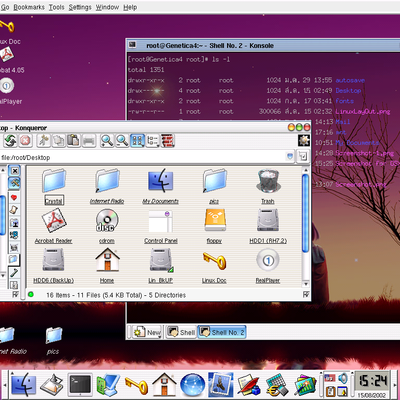Viewport: 400px width, 400px height.
Task: Click the speaker volume icon in system tray
Action: [342, 378]
